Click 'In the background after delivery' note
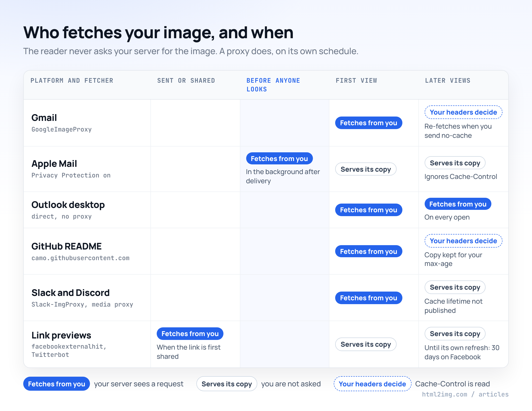The height and width of the screenshot is (411, 532). click(283, 176)
